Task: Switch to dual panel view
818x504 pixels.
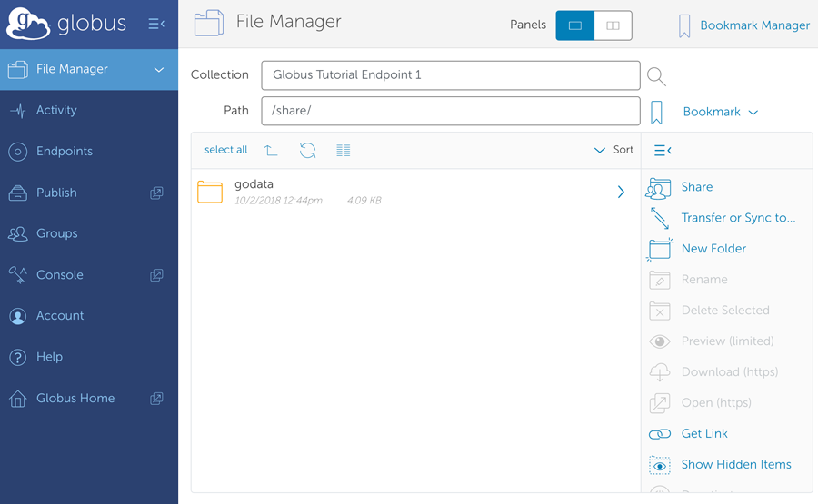Action: [613, 25]
